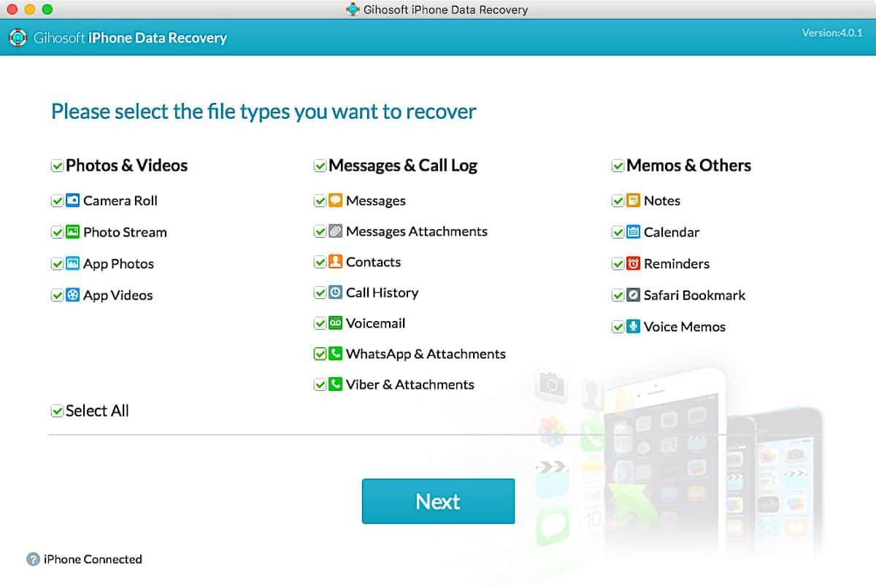Click the App Photos blue image icon

pos(72,263)
